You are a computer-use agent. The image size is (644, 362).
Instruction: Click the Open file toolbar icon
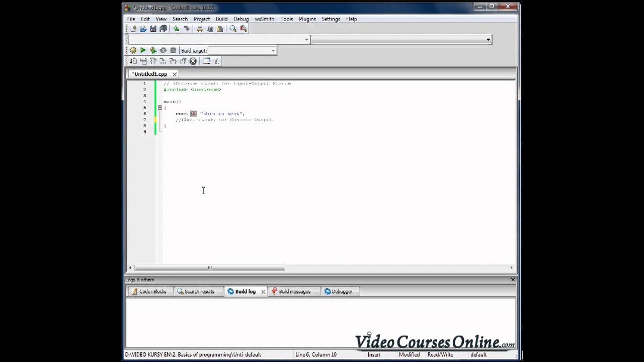coord(143,29)
